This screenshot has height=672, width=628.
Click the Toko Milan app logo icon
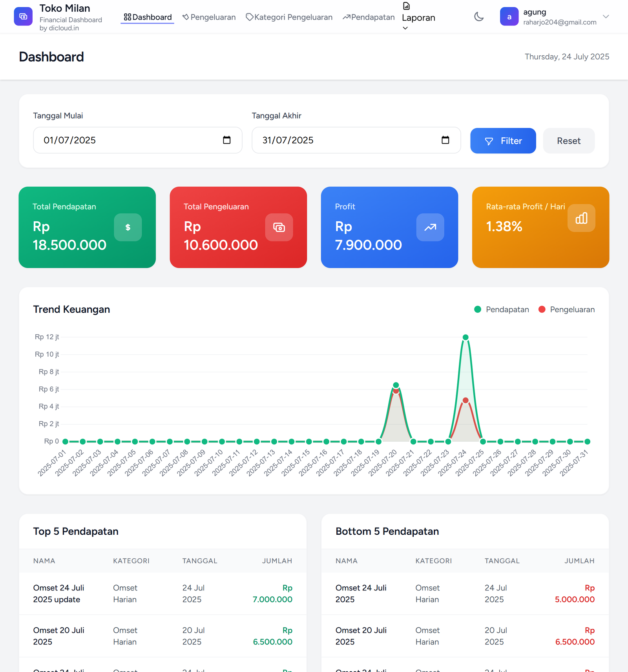[23, 16]
